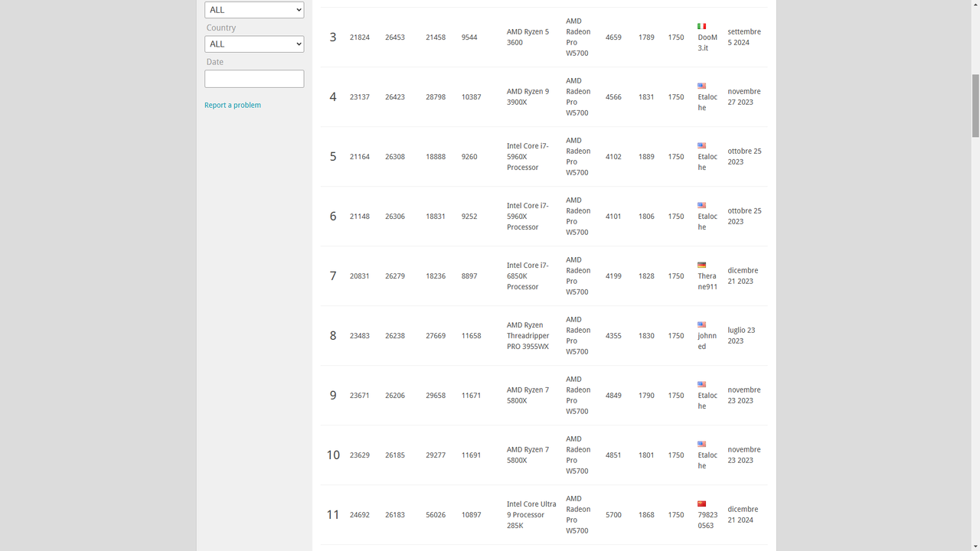980x551 pixels.
Task: Click the US flag beside johnned
Action: tap(701, 324)
